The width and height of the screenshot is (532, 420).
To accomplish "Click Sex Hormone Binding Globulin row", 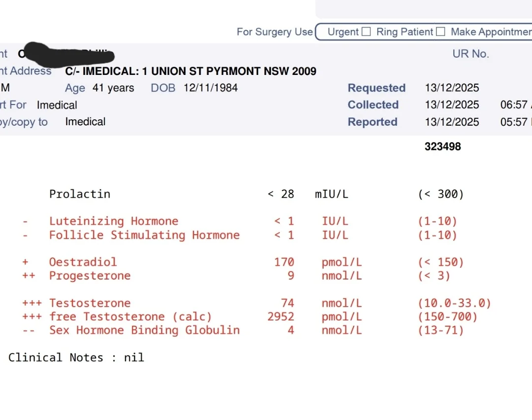I will [x=243, y=330].
